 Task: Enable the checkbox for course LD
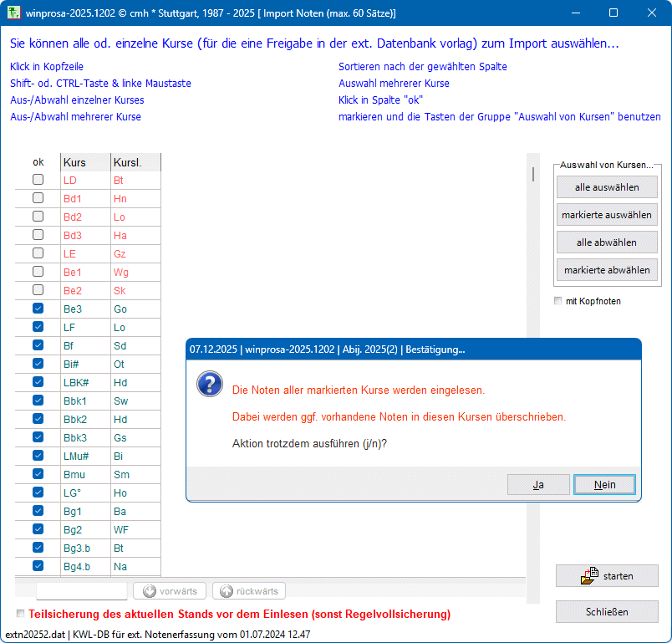click(x=38, y=180)
